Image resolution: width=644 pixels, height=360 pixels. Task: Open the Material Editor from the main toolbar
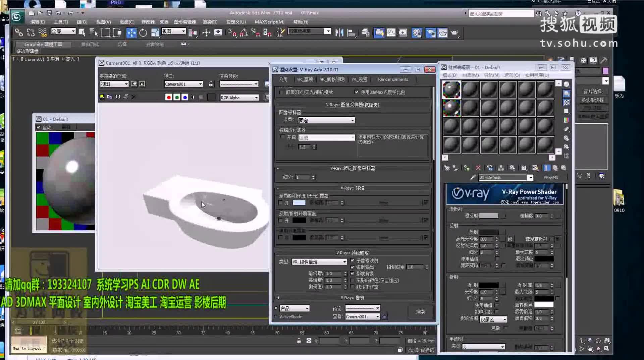click(417, 33)
